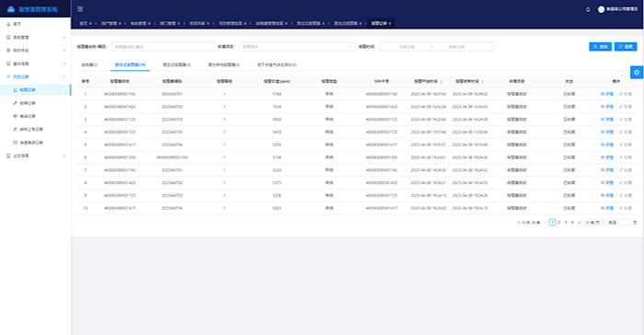Click alarm number 20230407 cell in row 2
The width and height of the screenshot is (644, 335).
(172, 107)
